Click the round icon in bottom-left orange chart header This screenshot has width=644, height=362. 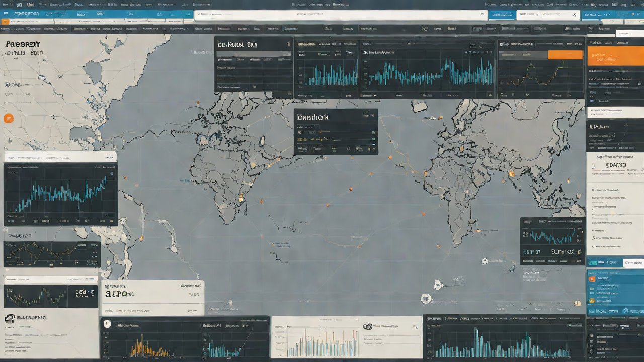coord(107,325)
